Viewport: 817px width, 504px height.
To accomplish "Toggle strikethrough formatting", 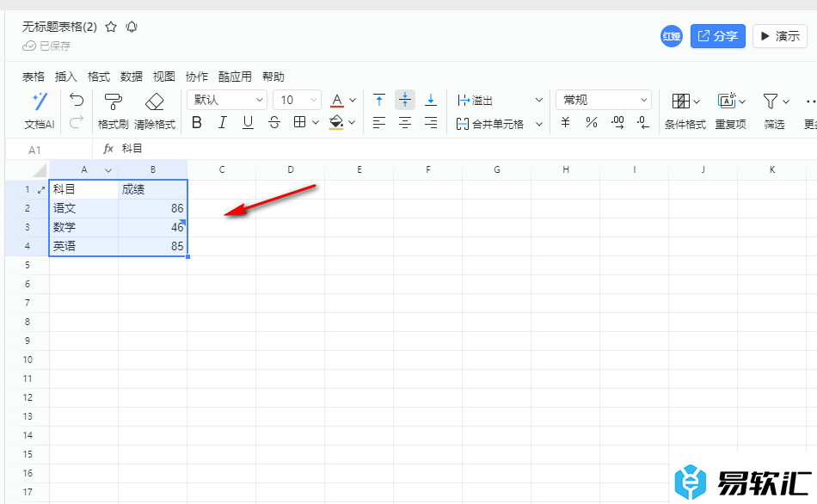I will tap(274, 122).
